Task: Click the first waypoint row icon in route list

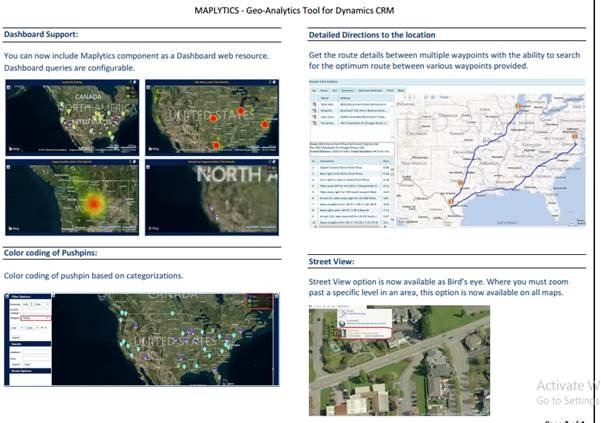Action: (316, 103)
